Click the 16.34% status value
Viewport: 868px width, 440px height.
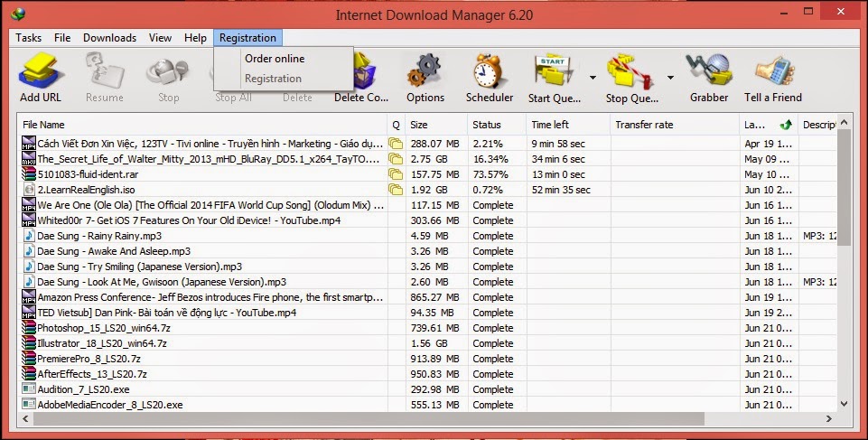tap(490, 159)
